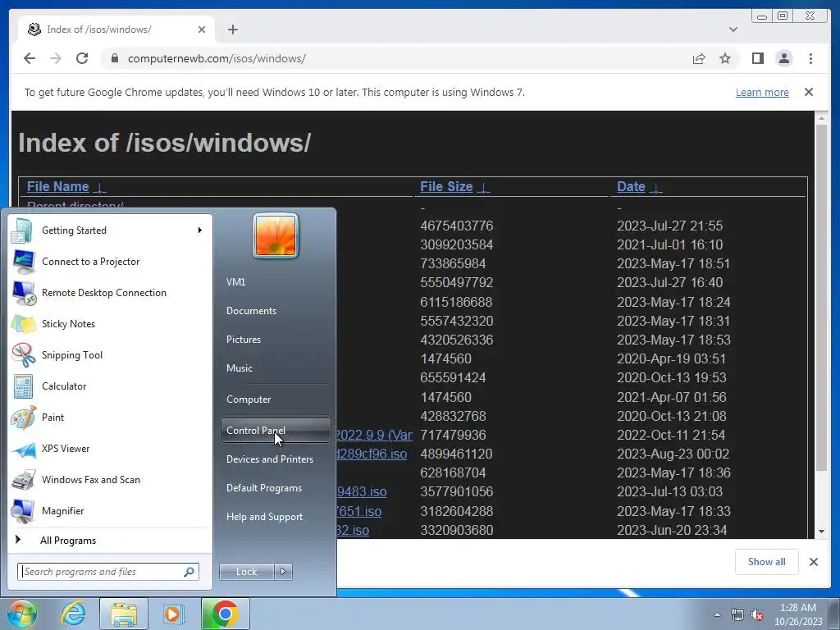Click the network tray icon
Image resolution: width=840 pixels, height=630 pixels.
click(x=737, y=615)
